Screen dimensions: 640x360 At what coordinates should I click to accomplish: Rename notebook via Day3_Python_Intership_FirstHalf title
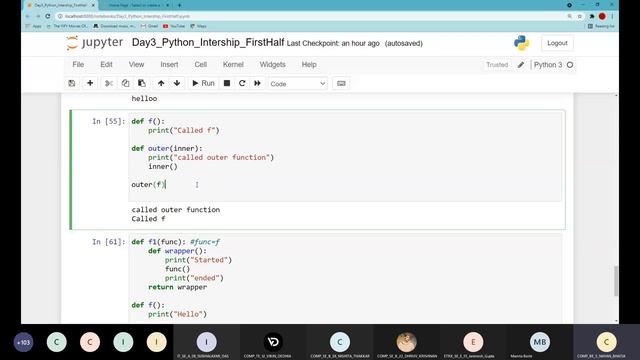tap(208, 42)
